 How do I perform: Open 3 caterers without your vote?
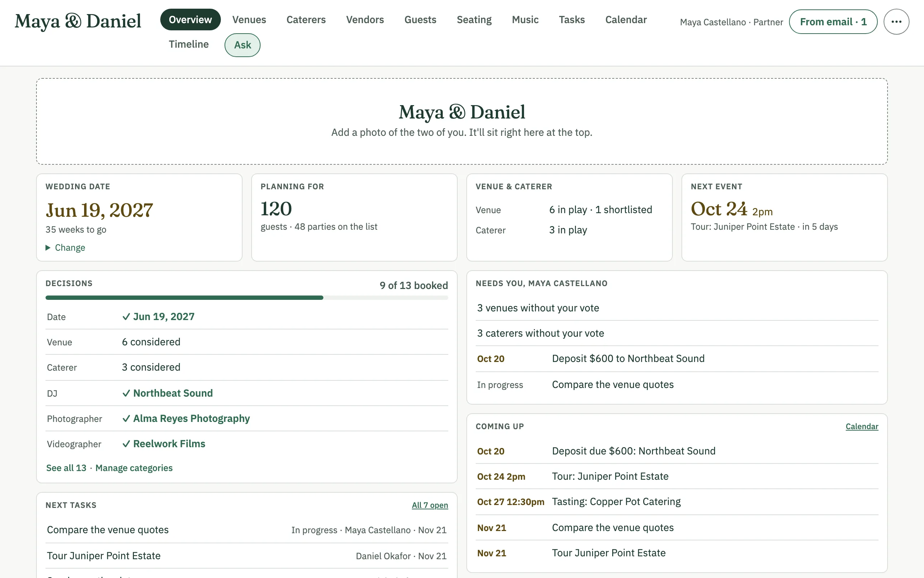point(677,333)
